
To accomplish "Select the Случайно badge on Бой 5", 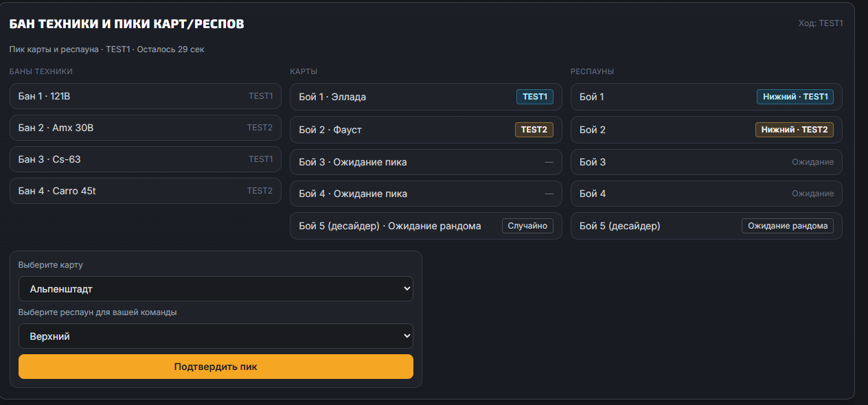I will 527,226.
